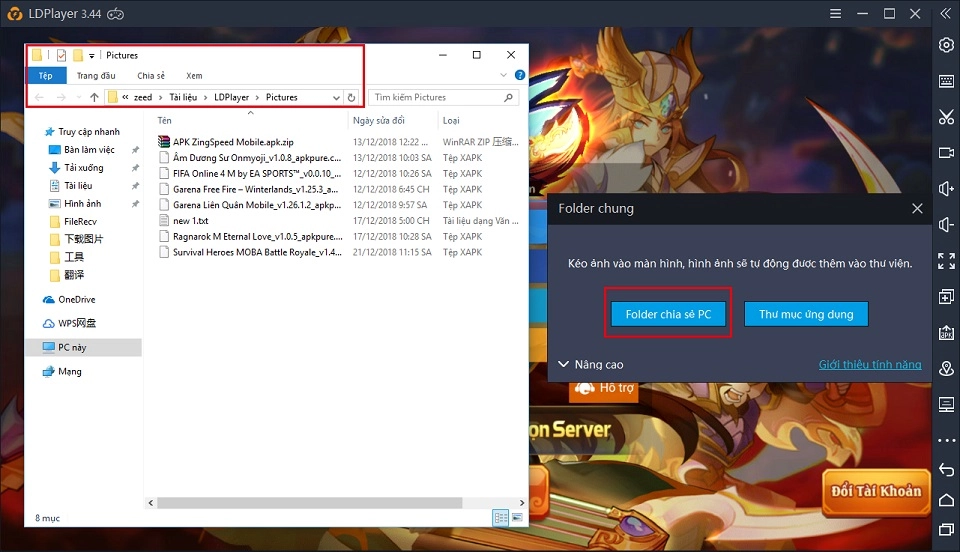The height and width of the screenshot is (552, 960).
Task: Start the video recorder from sidebar
Action: [946, 153]
